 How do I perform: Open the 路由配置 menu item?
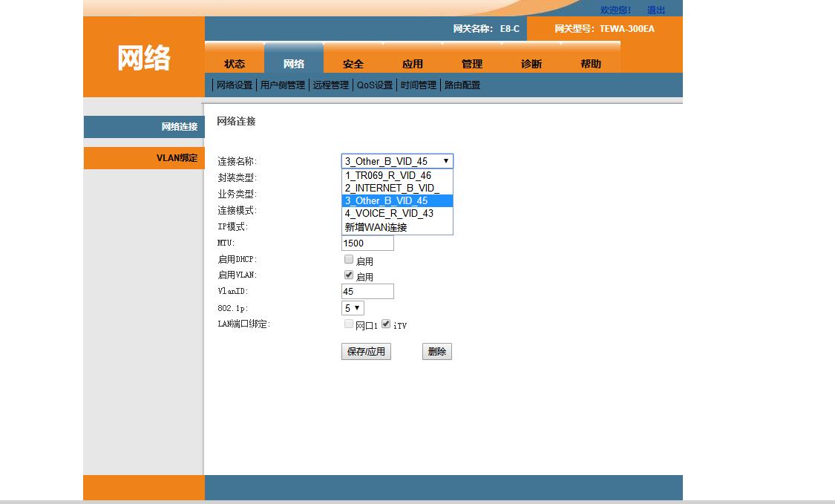(x=462, y=85)
